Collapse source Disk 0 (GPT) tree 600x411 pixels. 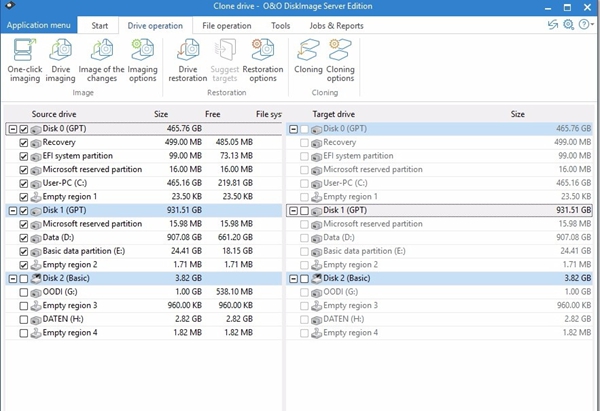coord(13,129)
